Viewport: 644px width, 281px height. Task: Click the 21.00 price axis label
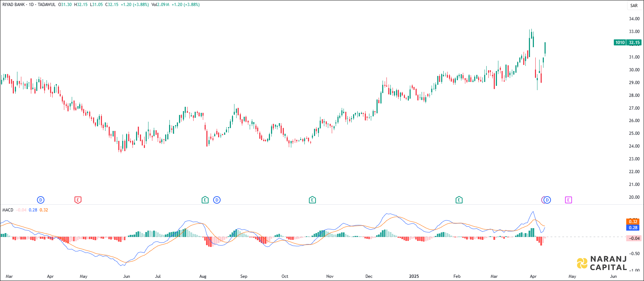coord(634,184)
